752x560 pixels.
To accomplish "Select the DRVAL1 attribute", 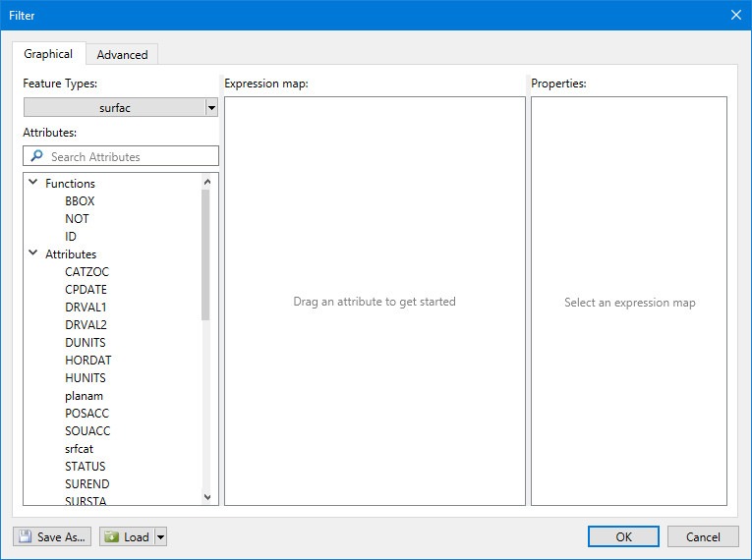I will [x=86, y=308].
